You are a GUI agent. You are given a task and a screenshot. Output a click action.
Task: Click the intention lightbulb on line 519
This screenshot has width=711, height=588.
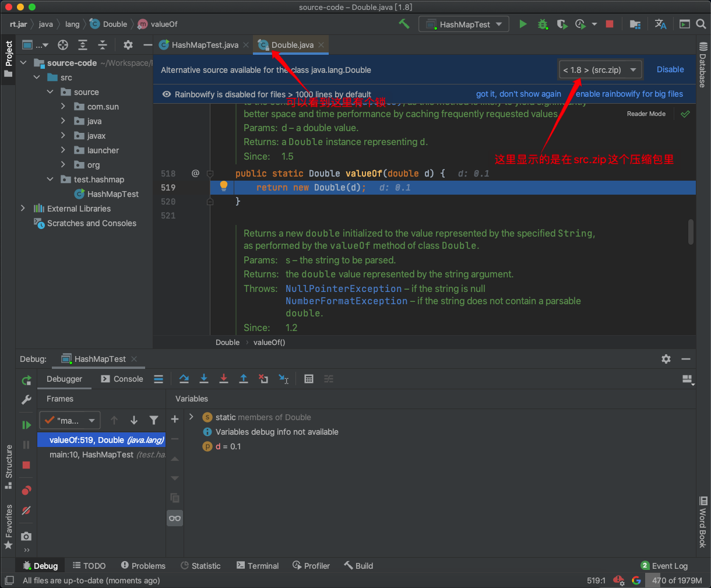pyautogui.click(x=224, y=186)
